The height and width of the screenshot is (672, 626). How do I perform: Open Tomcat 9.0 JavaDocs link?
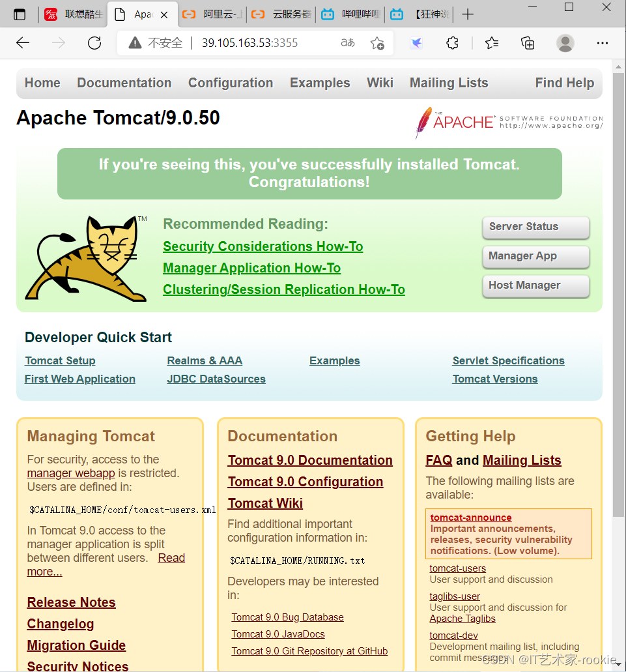point(278,634)
